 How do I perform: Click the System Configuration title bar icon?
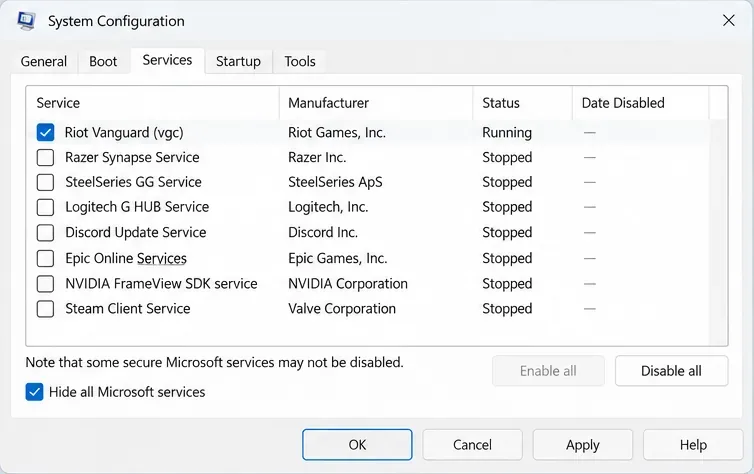coord(26,21)
